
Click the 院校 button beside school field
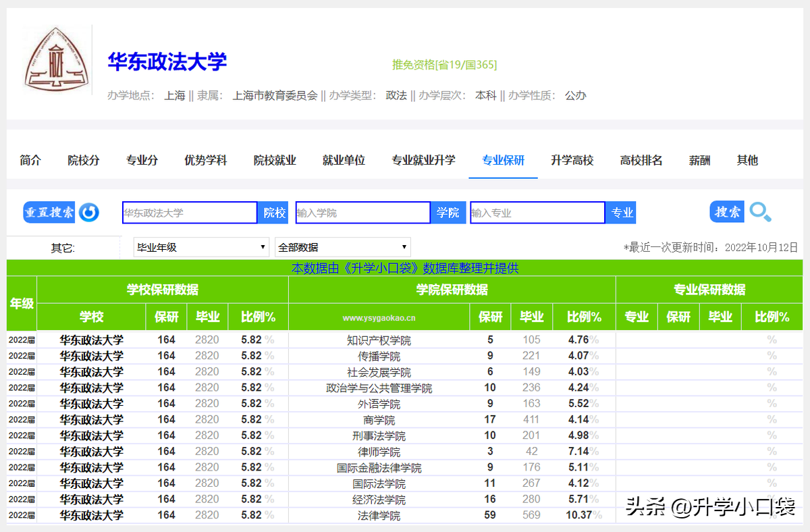coord(274,213)
